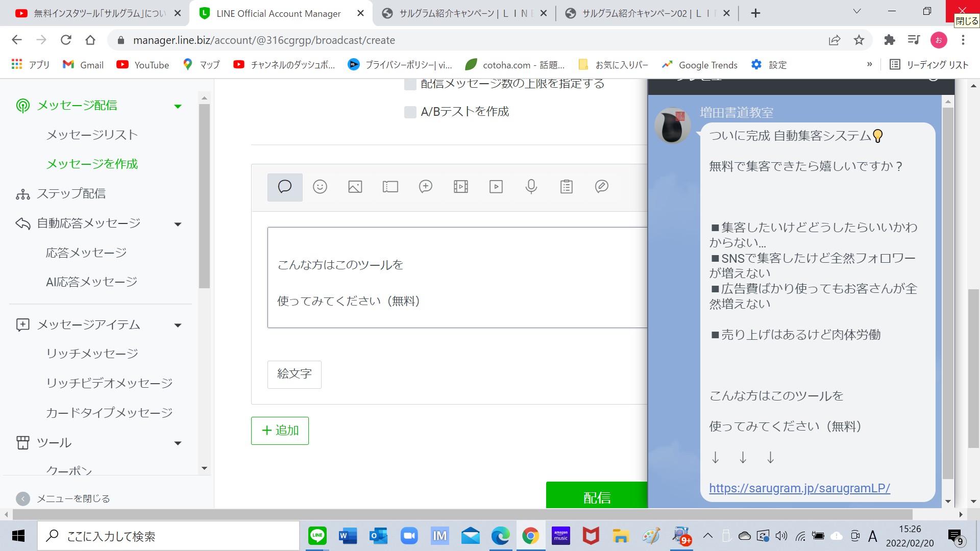This screenshot has width=980, height=551.
Task: Click the share page icon in address bar
Action: click(x=835, y=40)
